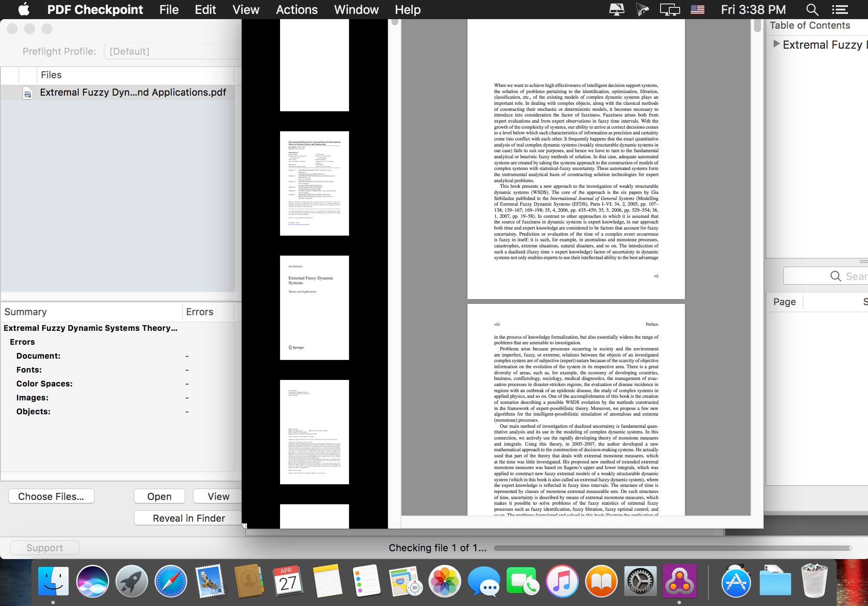Click the screen mirroring icon in the menu bar
Image resolution: width=868 pixels, height=606 pixels.
pos(670,9)
